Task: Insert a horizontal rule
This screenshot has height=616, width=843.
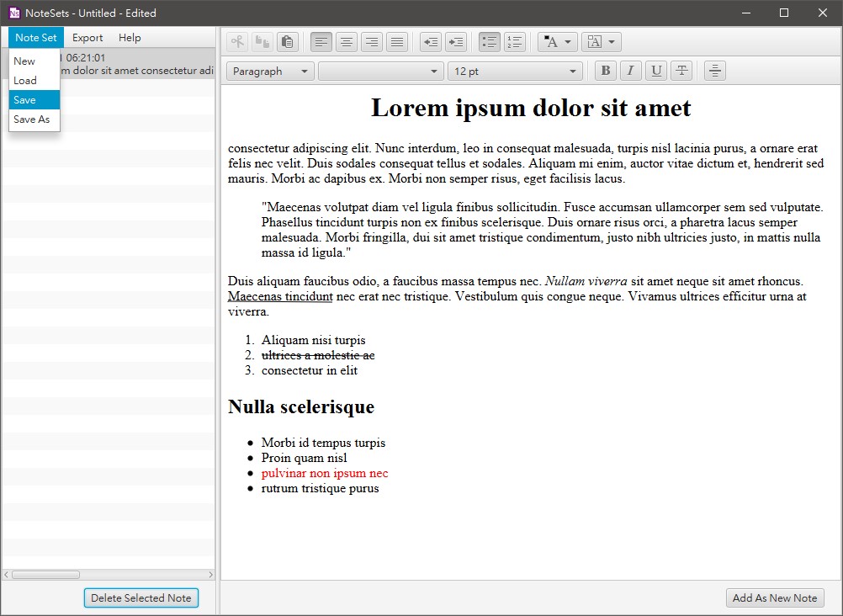Action: click(x=714, y=72)
